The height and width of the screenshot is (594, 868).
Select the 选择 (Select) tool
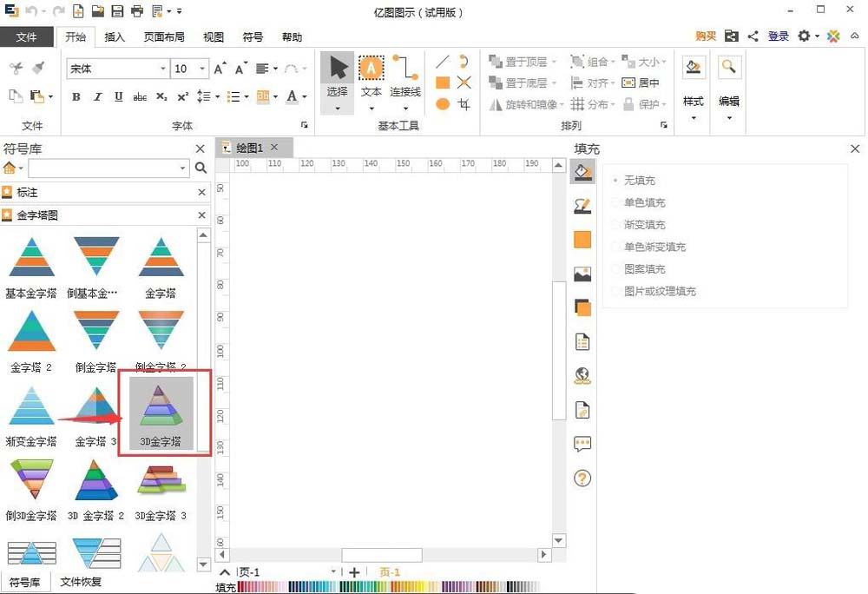(337, 69)
